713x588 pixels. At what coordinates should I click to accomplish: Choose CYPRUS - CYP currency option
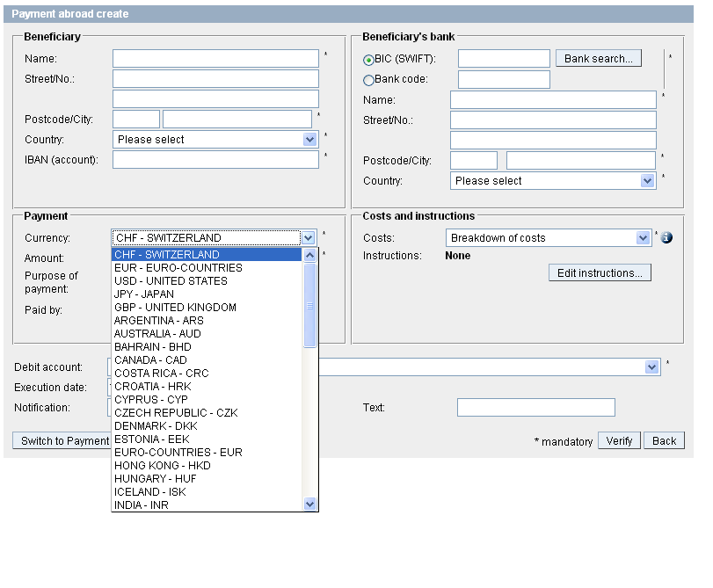point(207,400)
